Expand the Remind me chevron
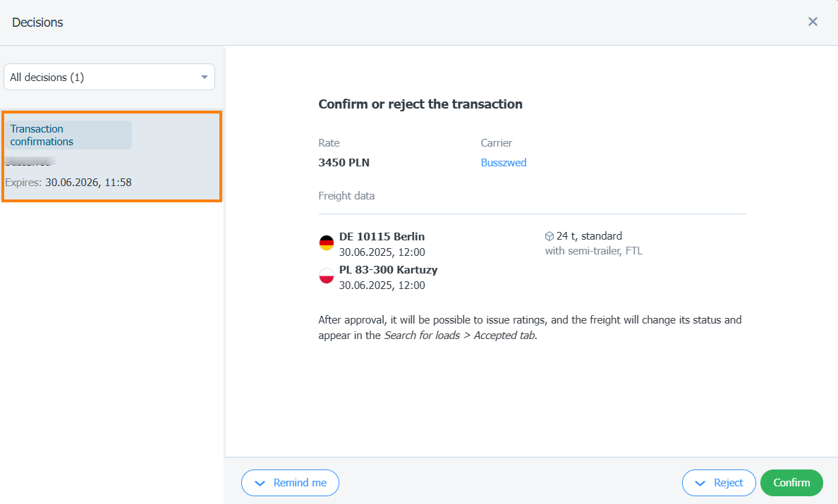Viewport: 838px width, 504px height. [260, 483]
